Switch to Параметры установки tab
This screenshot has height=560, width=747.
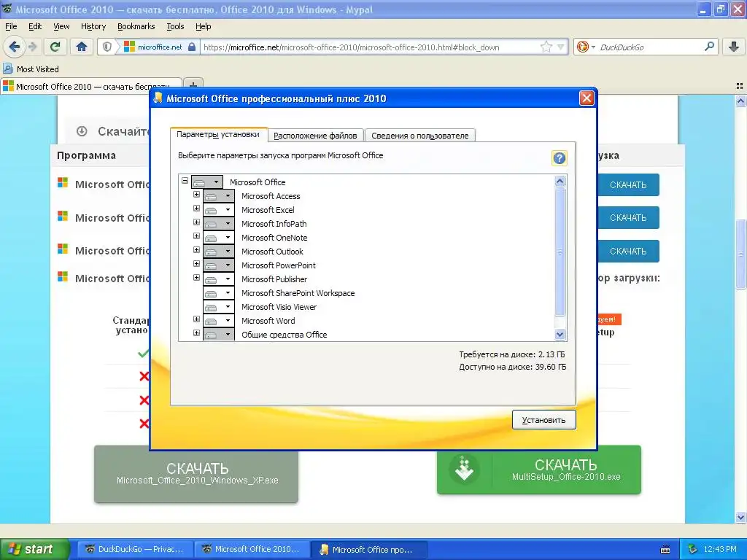pos(218,134)
